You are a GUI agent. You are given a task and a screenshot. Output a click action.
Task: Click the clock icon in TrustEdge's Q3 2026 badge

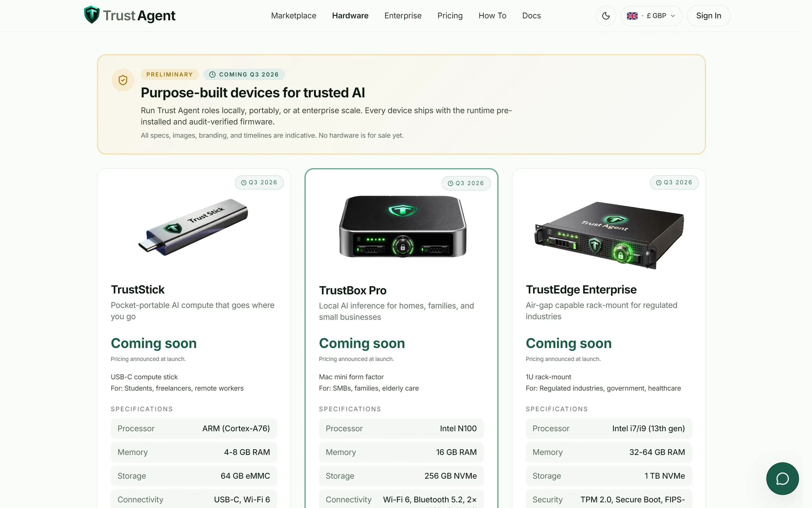click(659, 182)
